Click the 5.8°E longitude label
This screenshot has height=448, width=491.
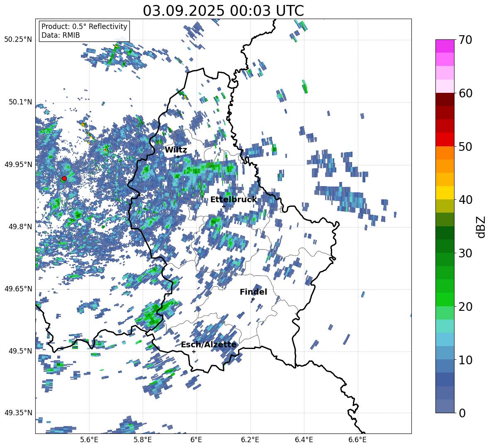click(x=143, y=440)
